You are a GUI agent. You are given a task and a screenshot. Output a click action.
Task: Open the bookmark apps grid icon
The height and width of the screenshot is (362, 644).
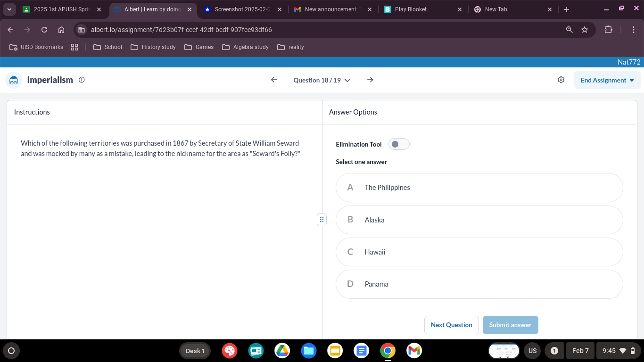coord(74,47)
